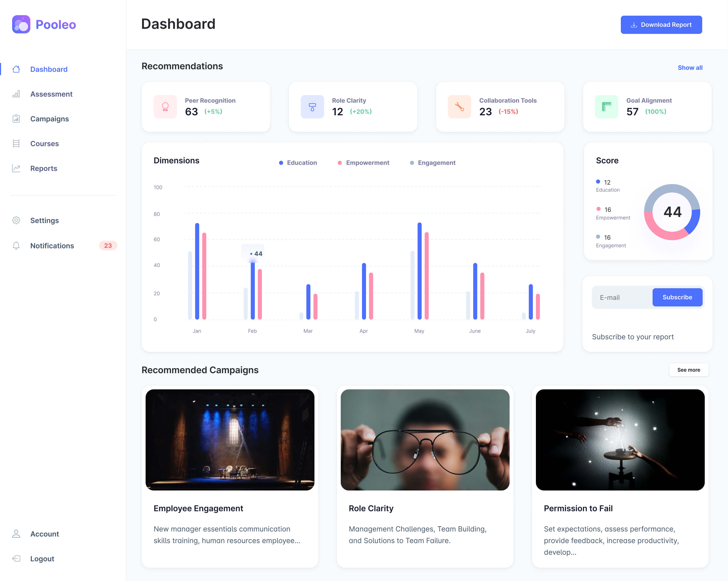Click the Logout arrow icon
The width and height of the screenshot is (728, 581).
pyautogui.click(x=16, y=558)
